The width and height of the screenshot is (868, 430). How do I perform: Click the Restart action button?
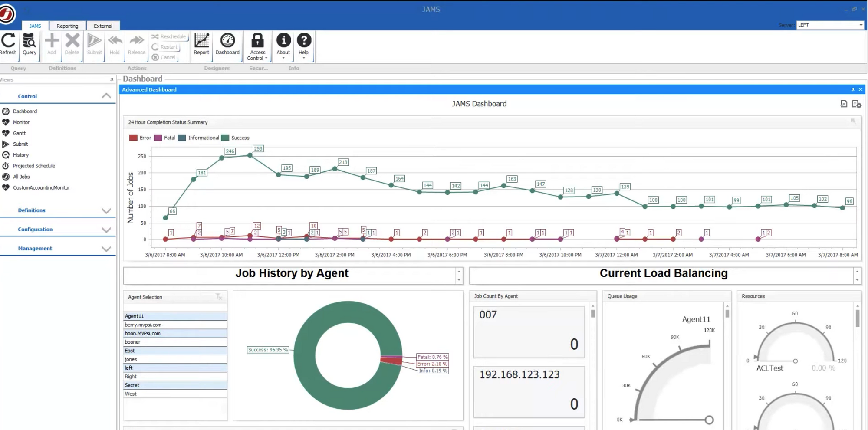coord(165,46)
